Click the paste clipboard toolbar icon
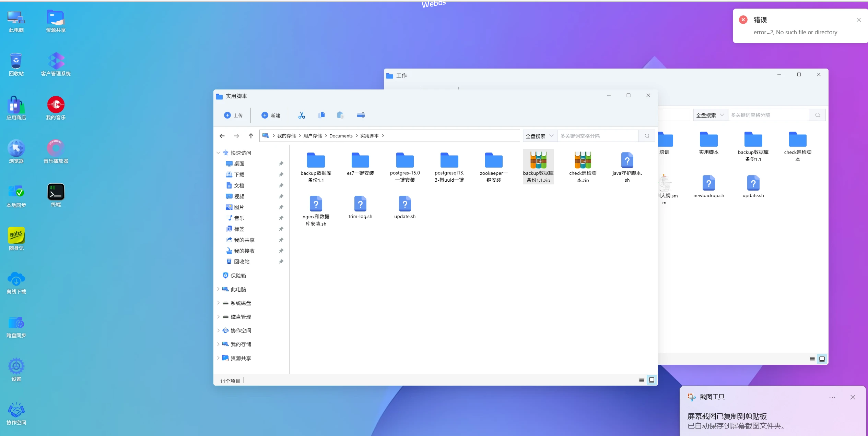Viewport: 868px width, 436px height. (x=340, y=115)
